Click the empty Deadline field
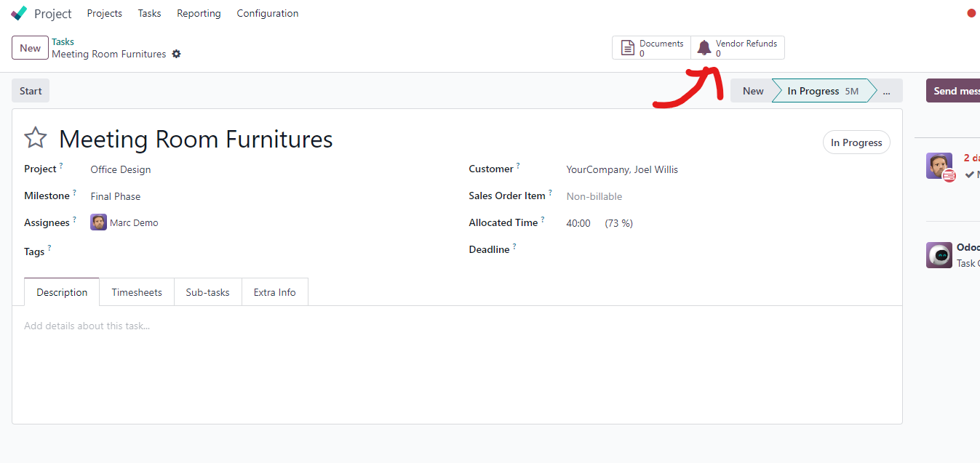The width and height of the screenshot is (980, 463). point(728,250)
